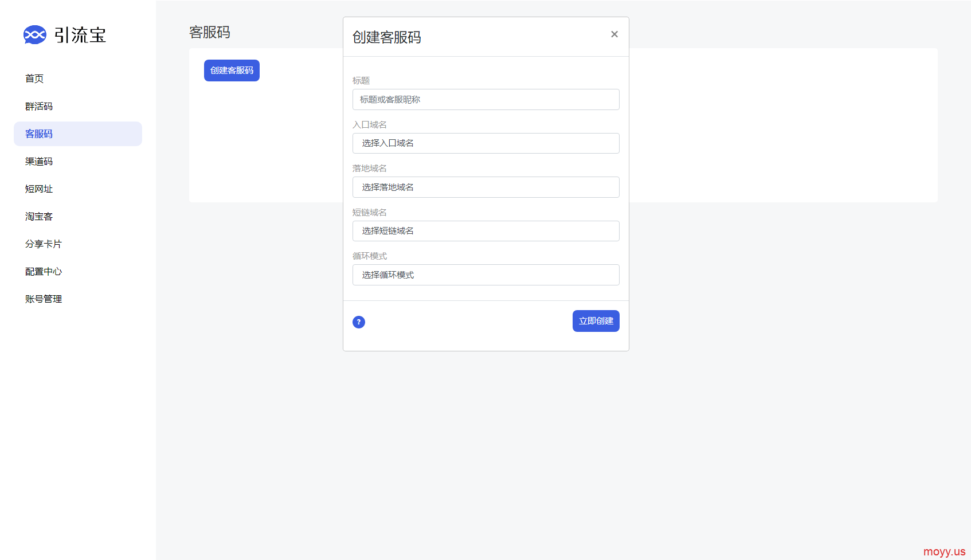Open 淘宝客 from the sidebar

tap(39, 216)
